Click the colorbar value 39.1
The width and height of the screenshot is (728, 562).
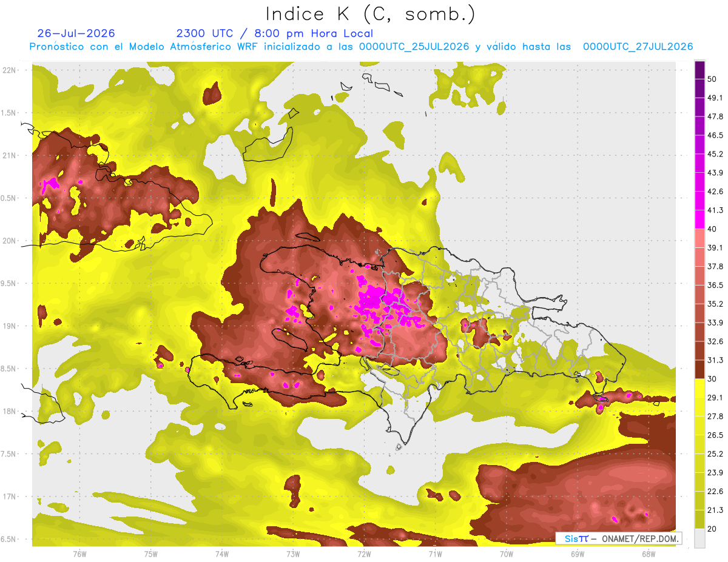click(715, 247)
